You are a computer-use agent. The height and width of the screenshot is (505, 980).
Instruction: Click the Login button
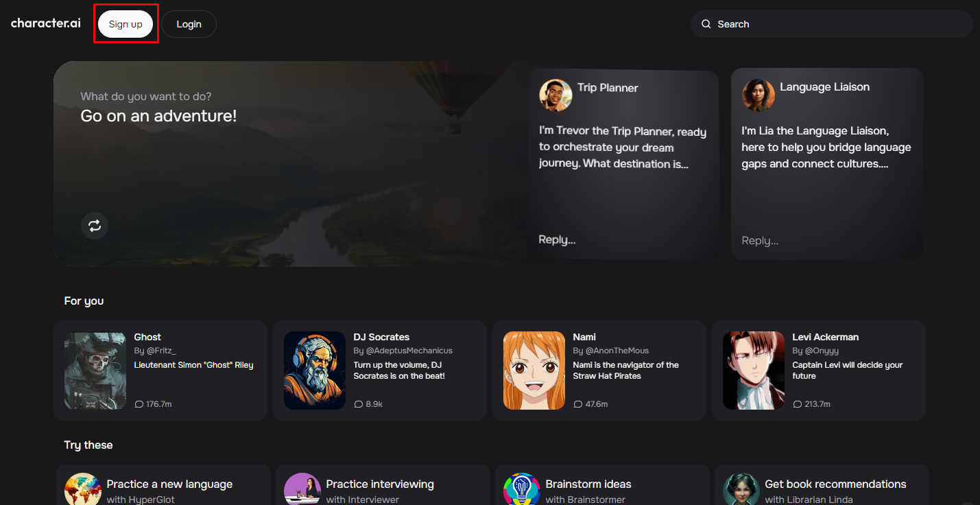[189, 24]
